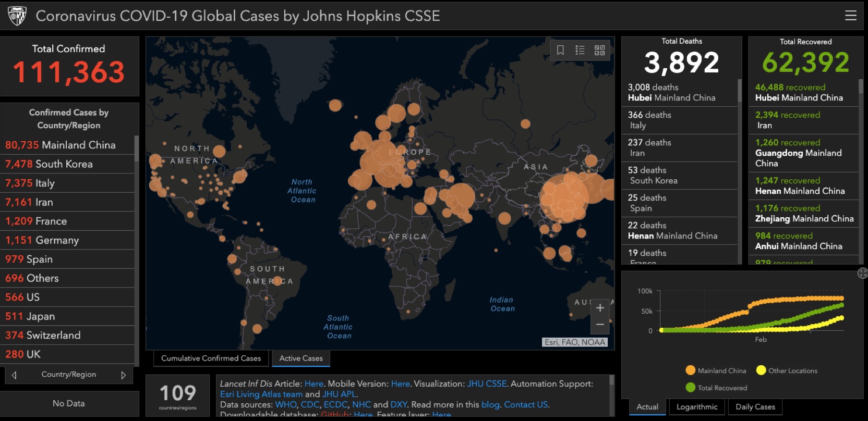The image size is (868, 421).
Task: Click Anhui 984 recovered entry
Action: tap(804, 241)
